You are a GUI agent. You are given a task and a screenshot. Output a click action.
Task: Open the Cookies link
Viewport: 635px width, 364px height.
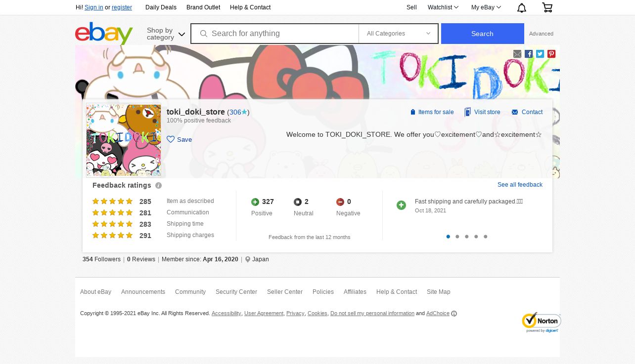pos(317,314)
